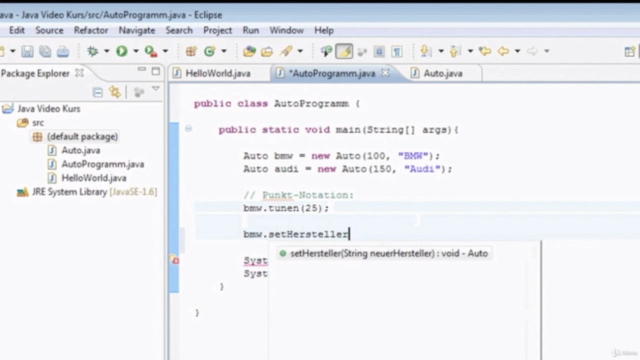640x360 pixels.
Task: Open Auto.java in Package Explorer
Action: pyautogui.click(x=81, y=150)
